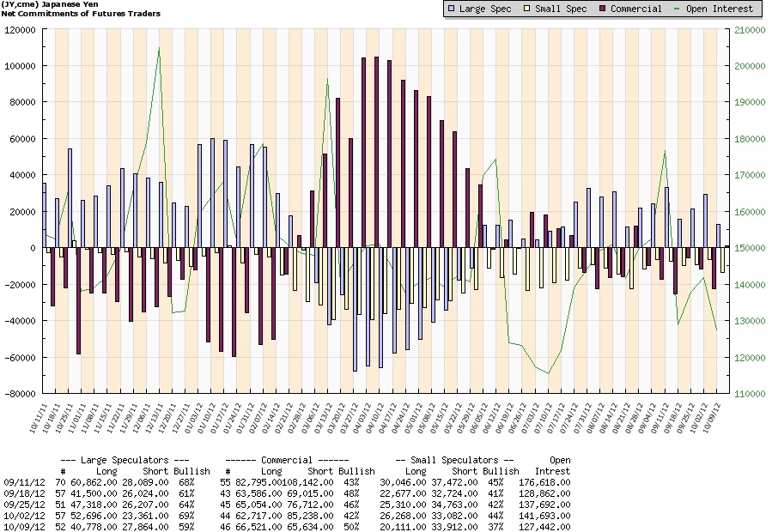772x532 pixels.
Task: Click the Small Spec legend color swatch
Action: [526, 9]
